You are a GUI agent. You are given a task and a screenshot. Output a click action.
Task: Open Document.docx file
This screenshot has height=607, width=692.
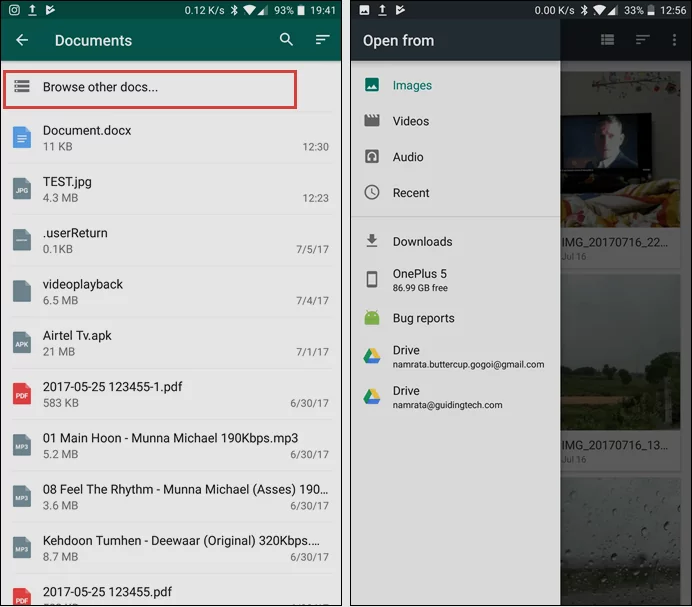171,138
